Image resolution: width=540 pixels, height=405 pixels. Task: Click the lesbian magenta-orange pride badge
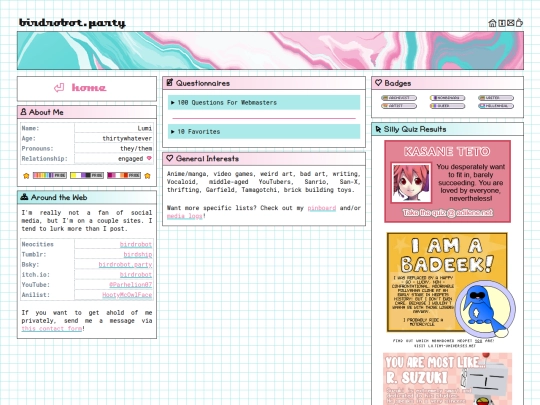[x=124, y=175]
